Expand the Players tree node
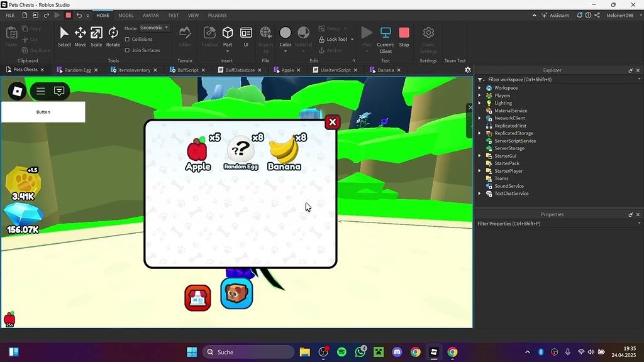 (x=479, y=96)
